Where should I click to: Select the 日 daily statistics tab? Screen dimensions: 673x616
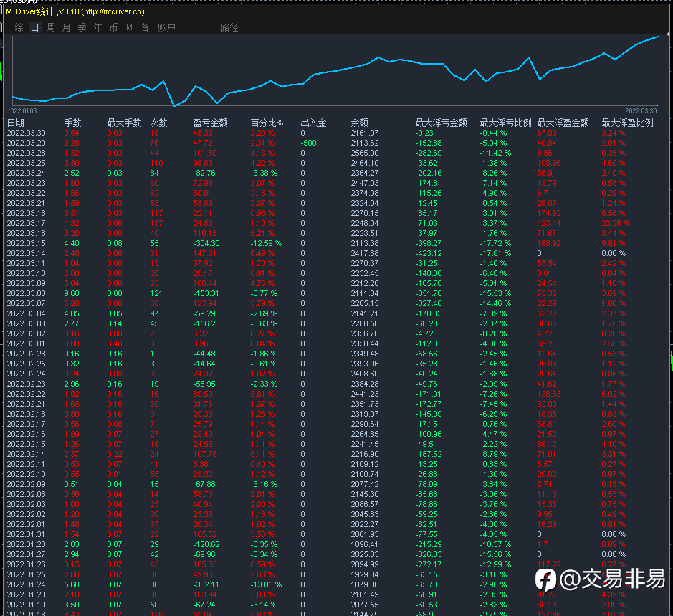click(35, 27)
